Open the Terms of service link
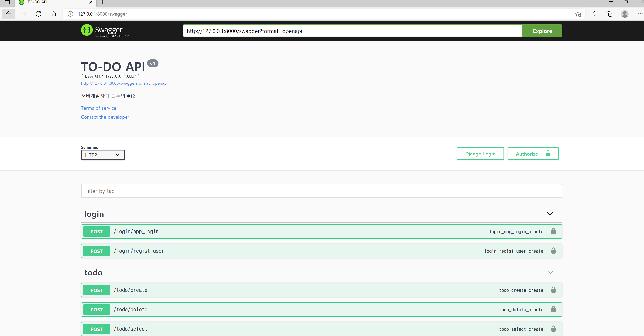Screen dimensions: 644x336 point(98,108)
